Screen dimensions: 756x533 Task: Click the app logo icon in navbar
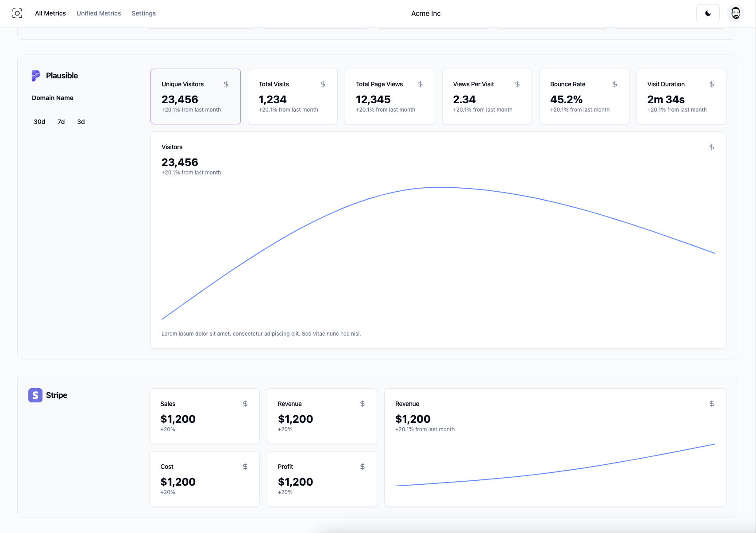click(17, 13)
